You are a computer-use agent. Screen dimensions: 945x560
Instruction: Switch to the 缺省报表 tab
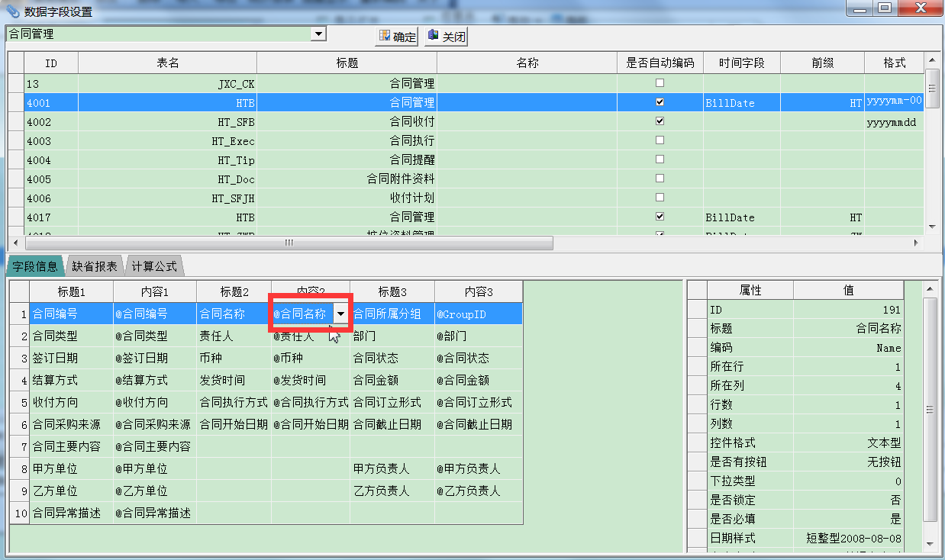[x=95, y=266]
